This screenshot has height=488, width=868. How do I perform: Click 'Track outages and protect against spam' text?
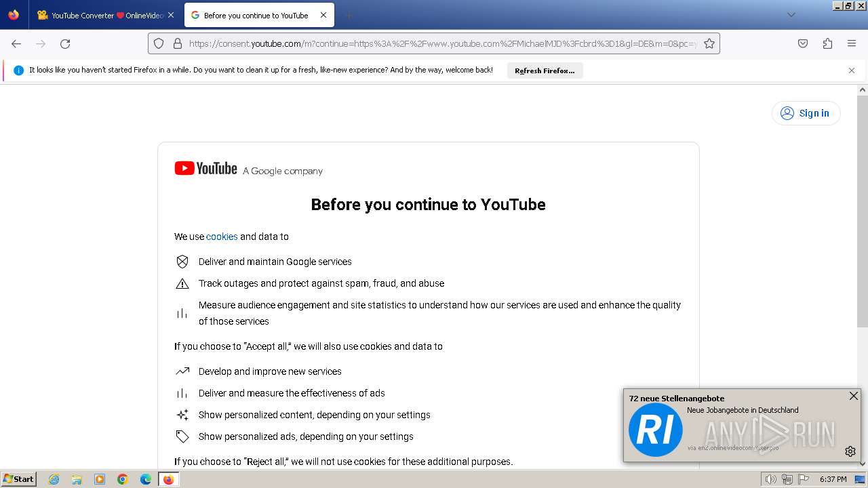(x=321, y=283)
